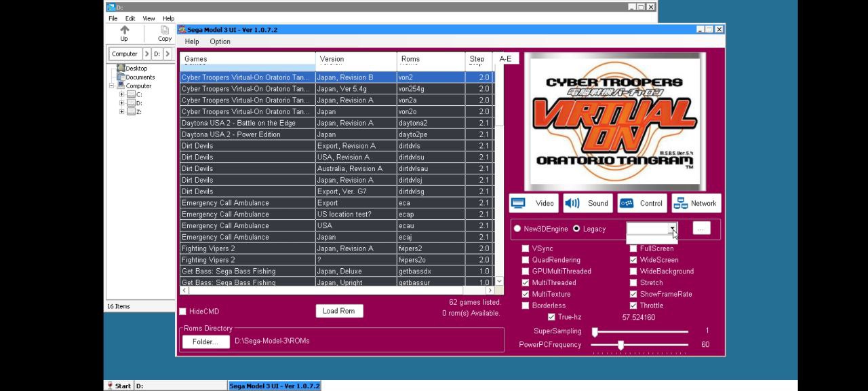Click the D: breadcrumb button
Image resolution: width=868 pixels, height=391 pixels.
[x=157, y=54]
